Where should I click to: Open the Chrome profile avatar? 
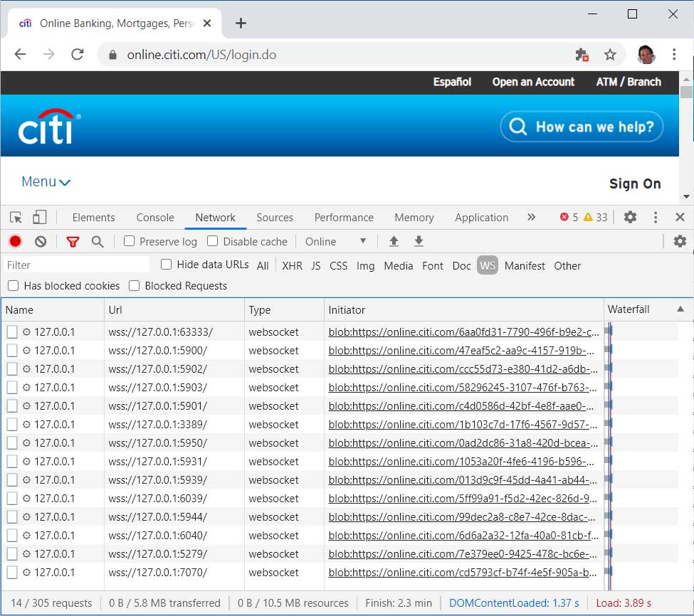point(646,54)
